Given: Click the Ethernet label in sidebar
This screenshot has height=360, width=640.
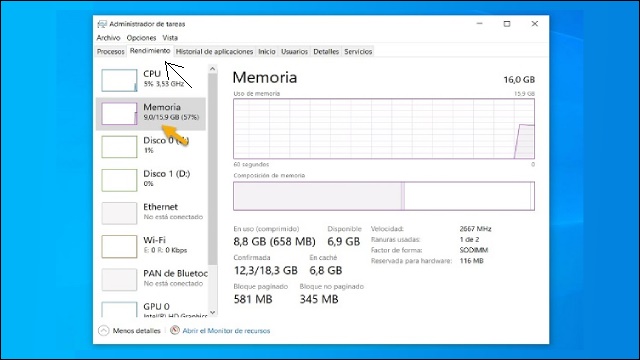Looking at the screenshot, I should click(x=160, y=207).
